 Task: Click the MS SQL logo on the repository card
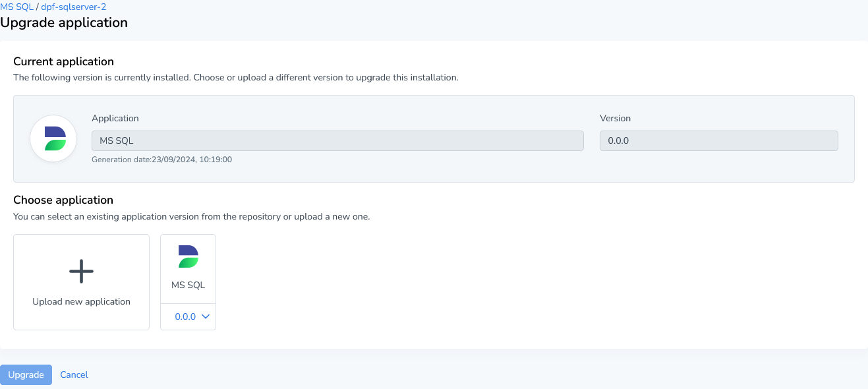click(188, 256)
